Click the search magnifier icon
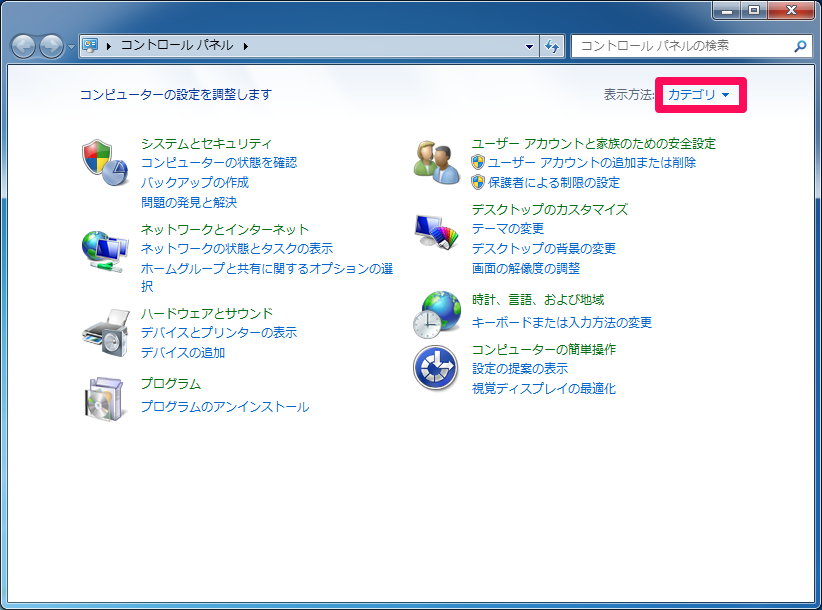The image size is (822, 610). pyautogui.click(x=800, y=46)
